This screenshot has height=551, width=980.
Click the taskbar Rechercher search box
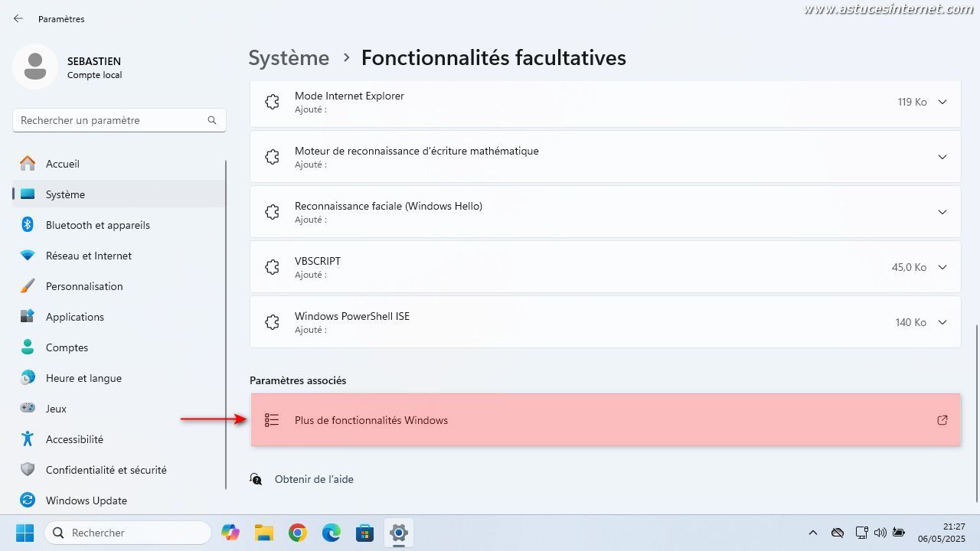click(x=128, y=533)
